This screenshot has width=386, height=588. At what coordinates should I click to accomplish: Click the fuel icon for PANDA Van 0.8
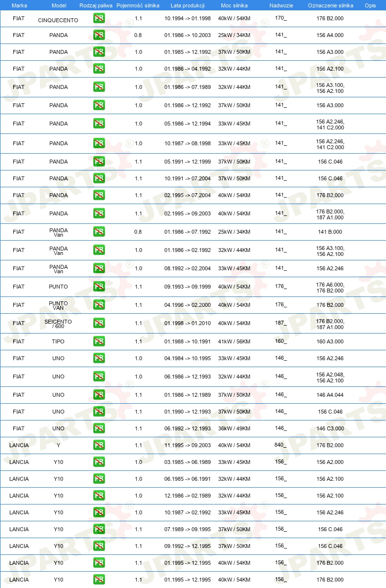click(99, 232)
